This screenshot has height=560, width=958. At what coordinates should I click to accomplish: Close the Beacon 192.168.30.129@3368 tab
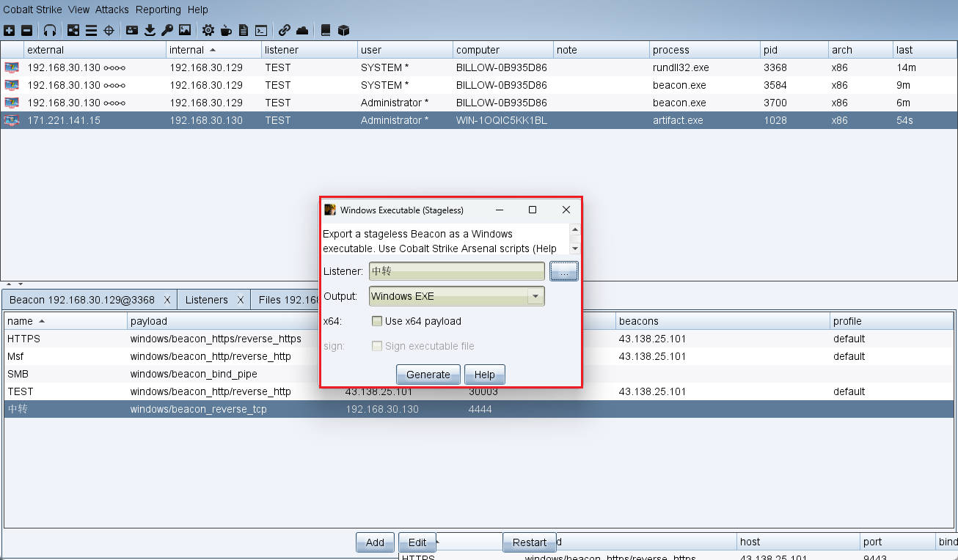[x=167, y=300]
